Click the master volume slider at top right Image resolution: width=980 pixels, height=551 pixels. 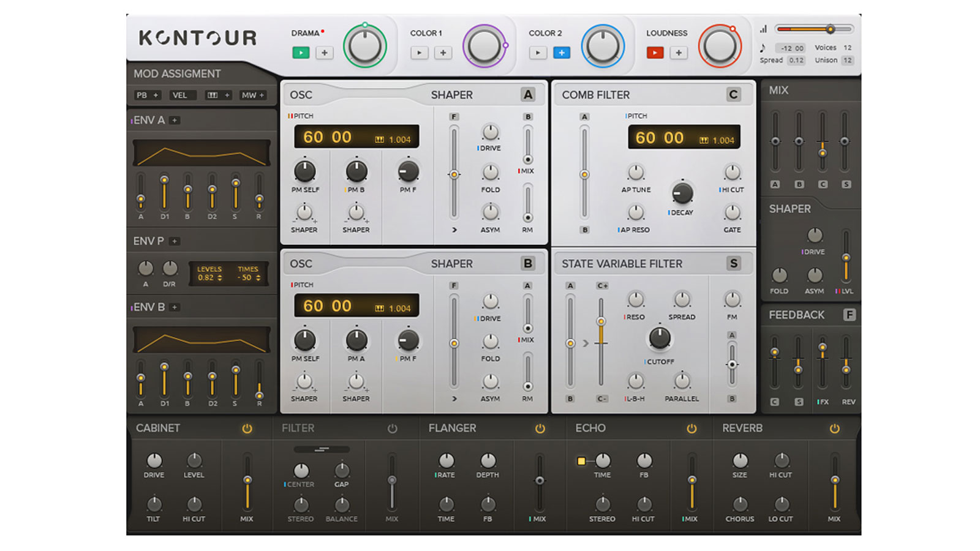coord(814,29)
